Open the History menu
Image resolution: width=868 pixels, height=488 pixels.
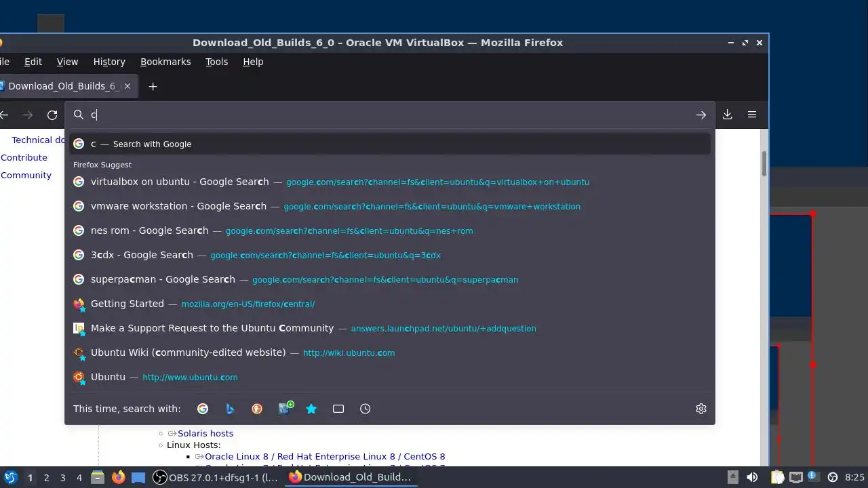click(x=109, y=62)
